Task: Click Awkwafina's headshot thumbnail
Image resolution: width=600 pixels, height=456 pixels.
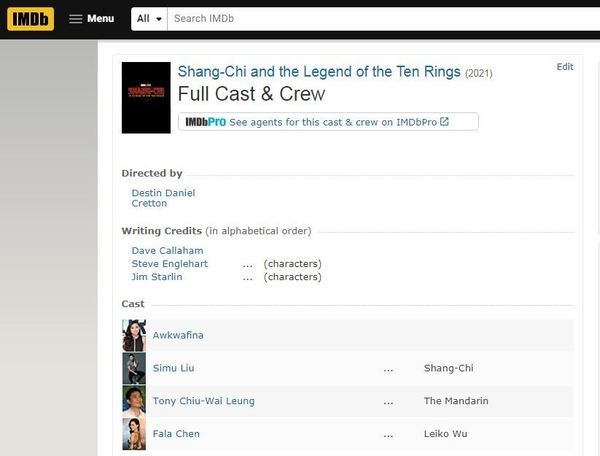Action: (x=134, y=335)
